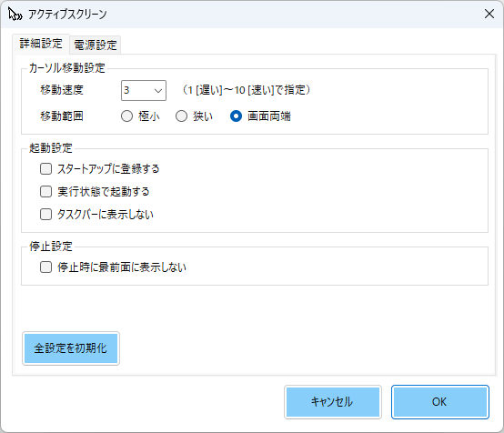
Task: Check 実行状態で起動する option
Action: [45, 192]
